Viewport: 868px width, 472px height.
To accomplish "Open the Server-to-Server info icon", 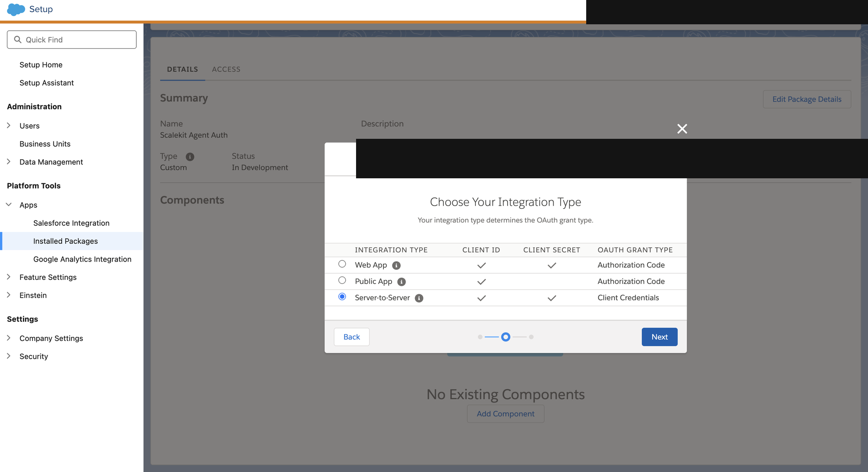I will pyautogui.click(x=419, y=298).
